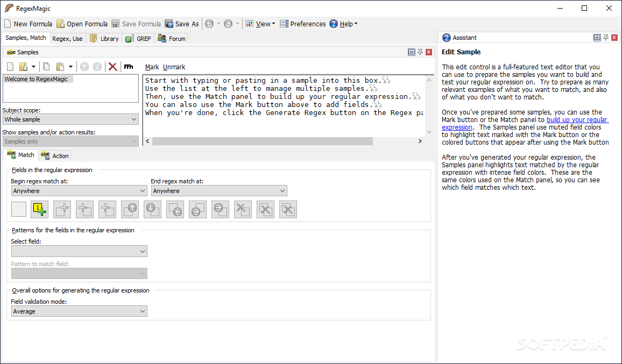Click the Mark button
The height and width of the screenshot is (364, 622).
coord(152,67)
